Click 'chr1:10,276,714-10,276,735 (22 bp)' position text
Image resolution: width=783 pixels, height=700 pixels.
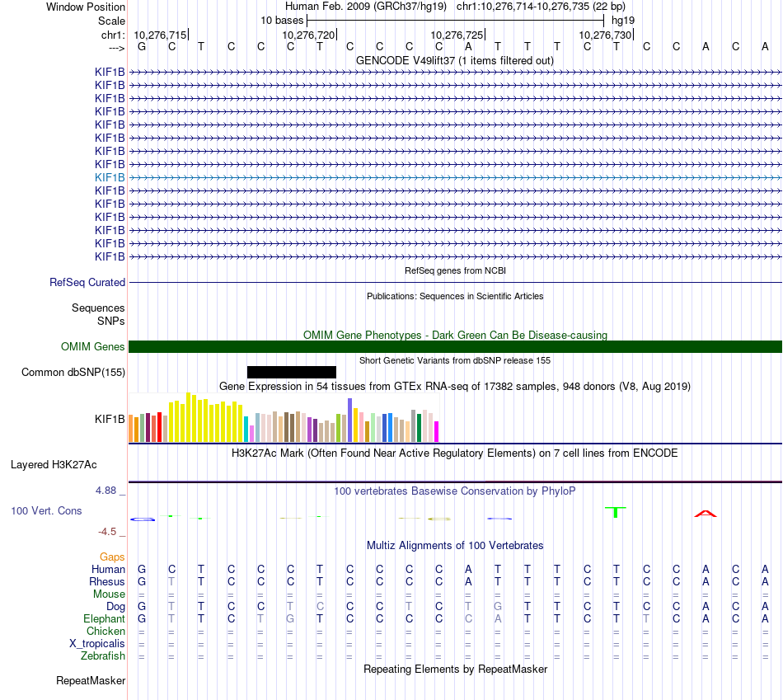(541, 7)
